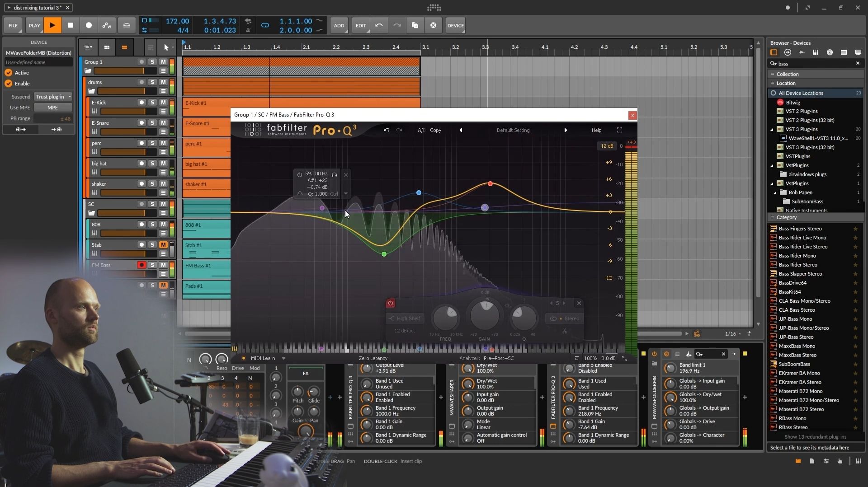The image size is (868, 487).
Task: Solo the band with the headphones icon
Action: 334,174
